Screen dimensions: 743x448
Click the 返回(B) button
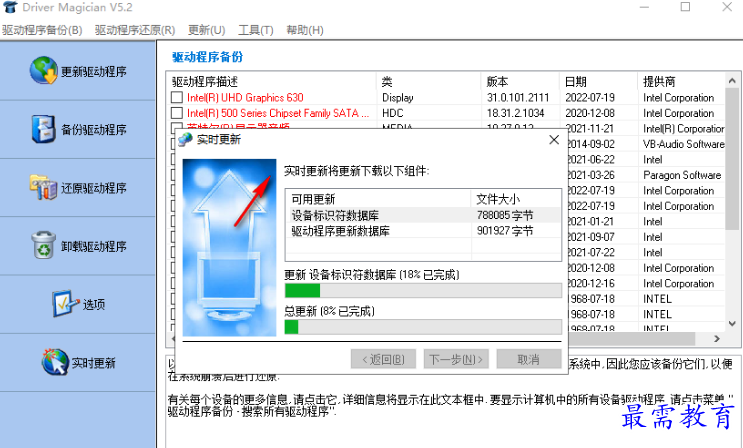(x=383, y=359)
